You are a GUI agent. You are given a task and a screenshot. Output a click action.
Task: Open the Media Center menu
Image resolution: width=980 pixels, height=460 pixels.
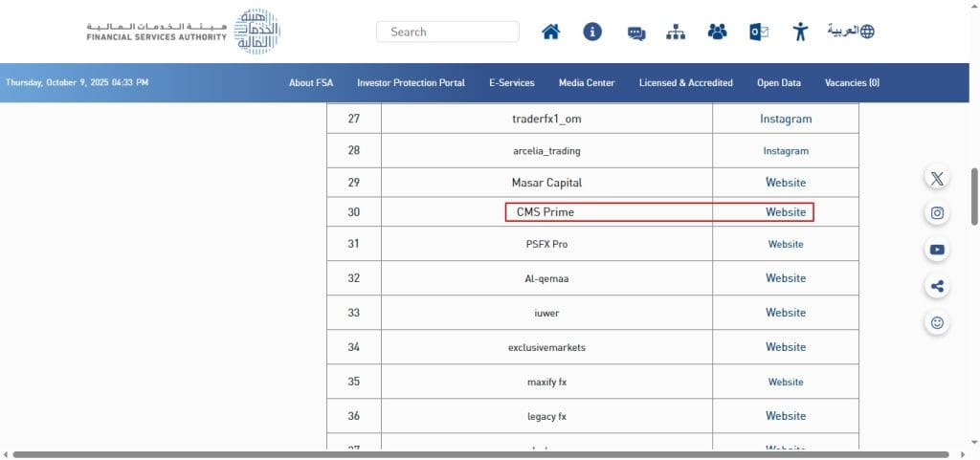point(587,83)
